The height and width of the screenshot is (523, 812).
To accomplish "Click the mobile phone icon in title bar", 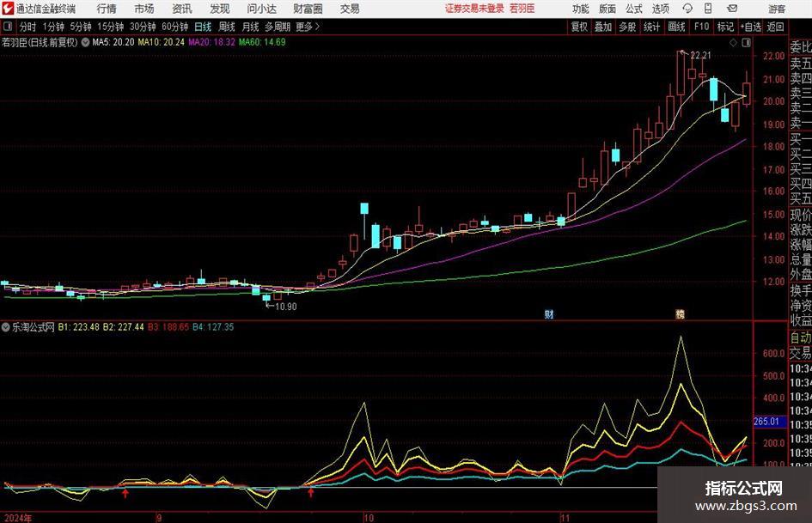I will coord(708,9).
